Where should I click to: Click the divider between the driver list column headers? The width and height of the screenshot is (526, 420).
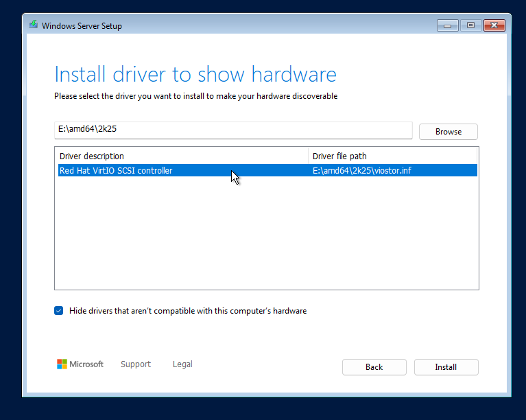(x=308, y=156)
